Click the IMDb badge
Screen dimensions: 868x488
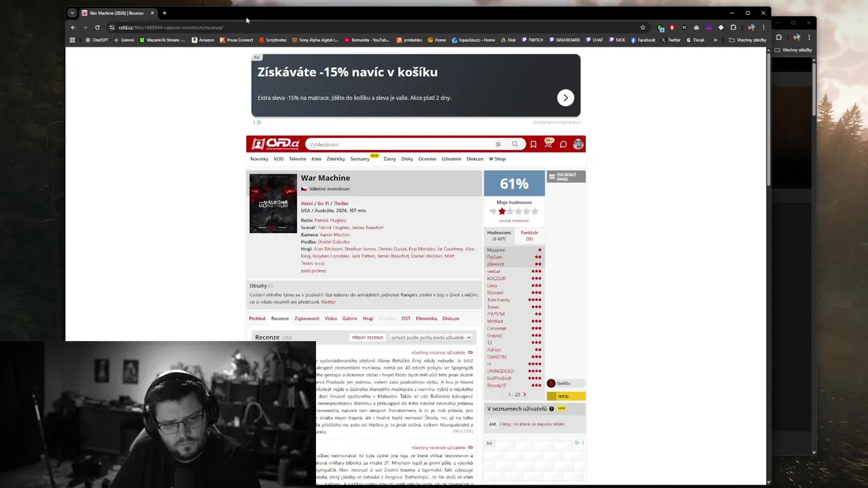[x=566, y=396]
